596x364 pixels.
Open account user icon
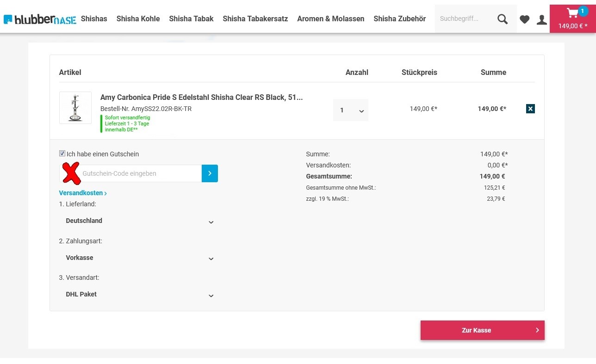pos(541,19)
